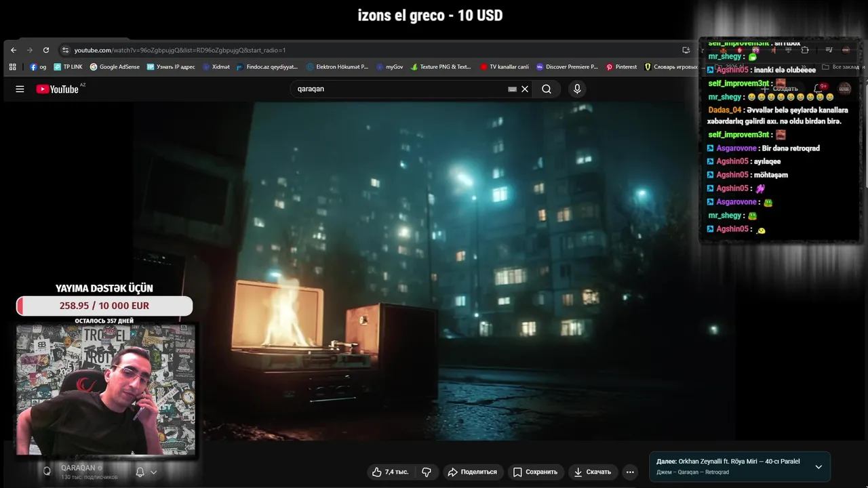
Task: Reload the page with the refresh icon
Action: [46, 50]
